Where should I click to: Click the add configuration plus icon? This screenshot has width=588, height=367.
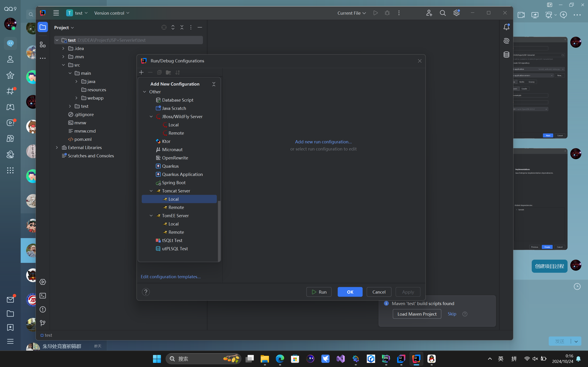pyautogui.click(x=141, y=72)
